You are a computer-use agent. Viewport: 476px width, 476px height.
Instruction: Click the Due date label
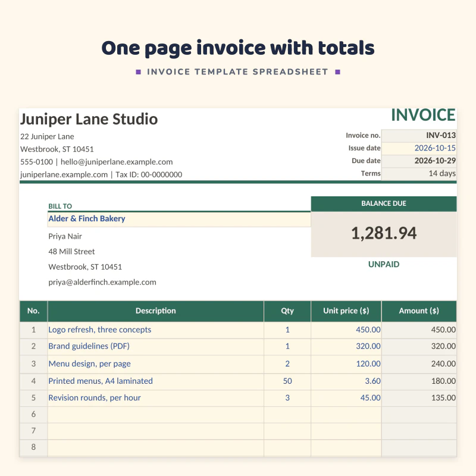pos(366,161)
